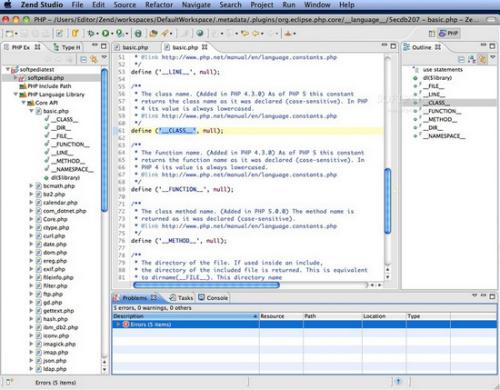Maximize the editor pane
This screenshot has height=390, width=500.
coord(393,46)
